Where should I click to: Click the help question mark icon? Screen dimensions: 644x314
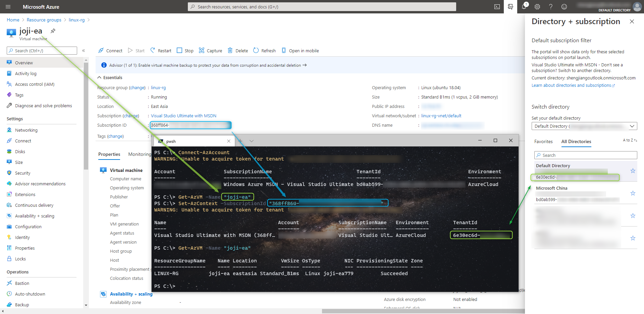(x=551, y=7)
